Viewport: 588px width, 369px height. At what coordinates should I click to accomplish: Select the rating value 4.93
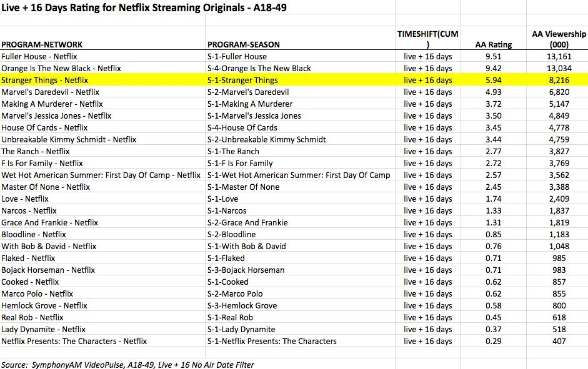[x=494, y=92]
